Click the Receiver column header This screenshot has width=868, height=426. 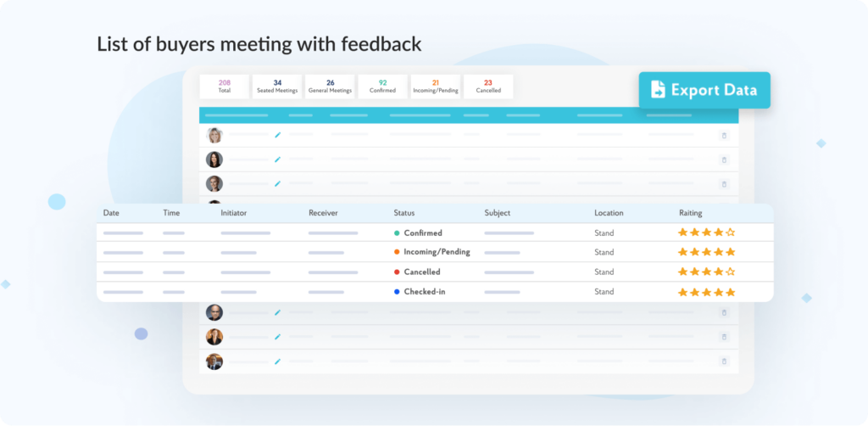[x=323, y=213]
